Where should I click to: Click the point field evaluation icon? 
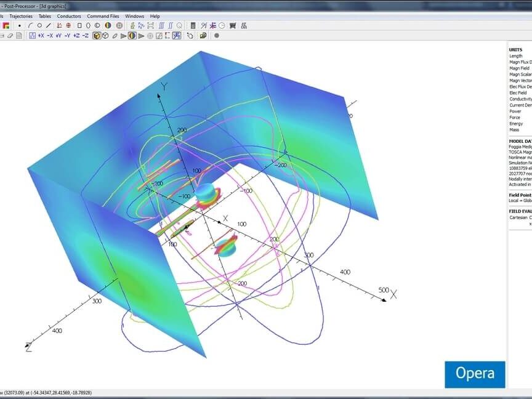point(20,26)
